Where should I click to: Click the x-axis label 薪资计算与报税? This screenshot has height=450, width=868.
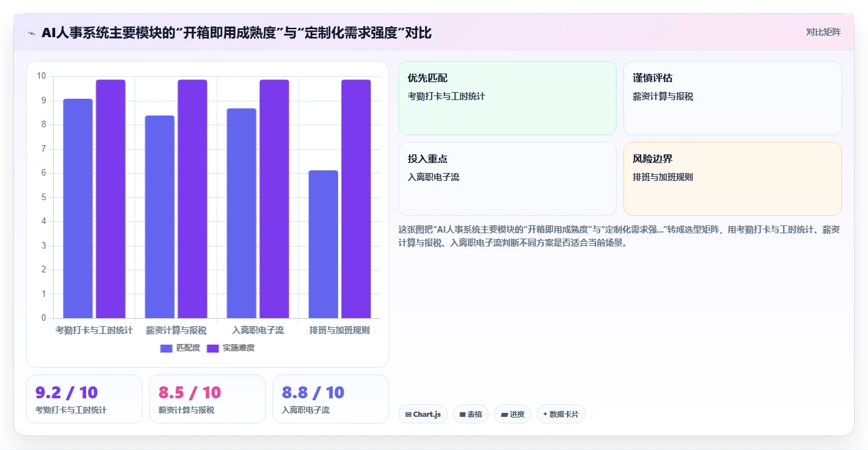pyautogui.click(x=176, y=330)
